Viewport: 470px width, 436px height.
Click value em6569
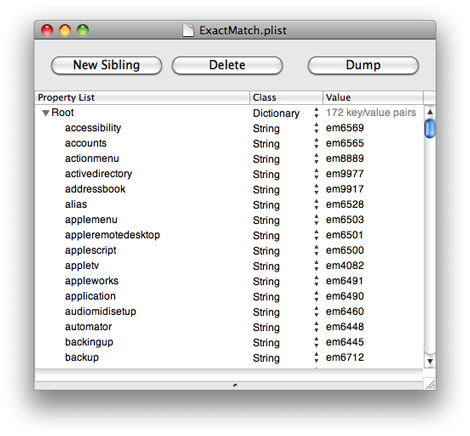tap(345, 128)
